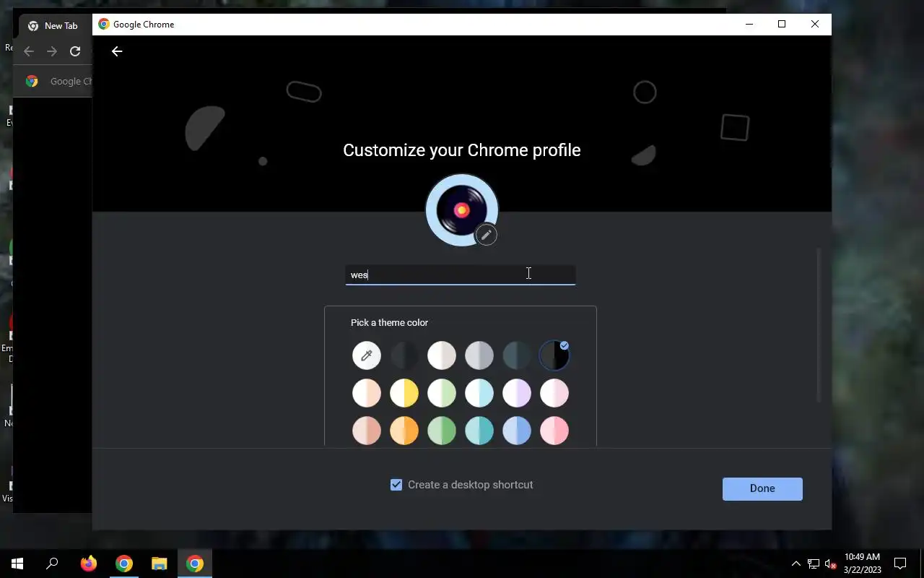Click the profile page vertical scrollbar

819,325
